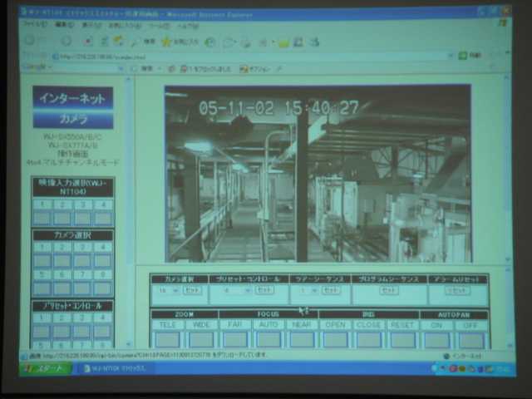532x399 pixels.
Task: Click the blue インターネット button
Action: click(73, 98)
